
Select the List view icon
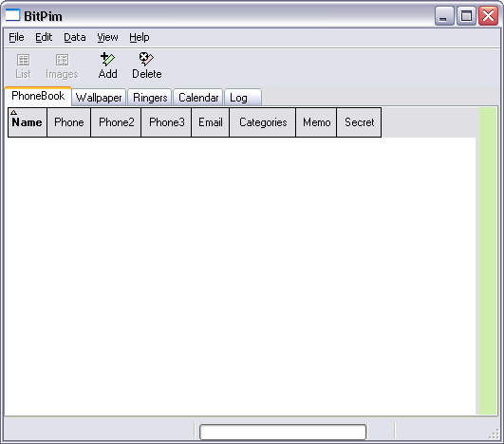[x=23, y=60]
